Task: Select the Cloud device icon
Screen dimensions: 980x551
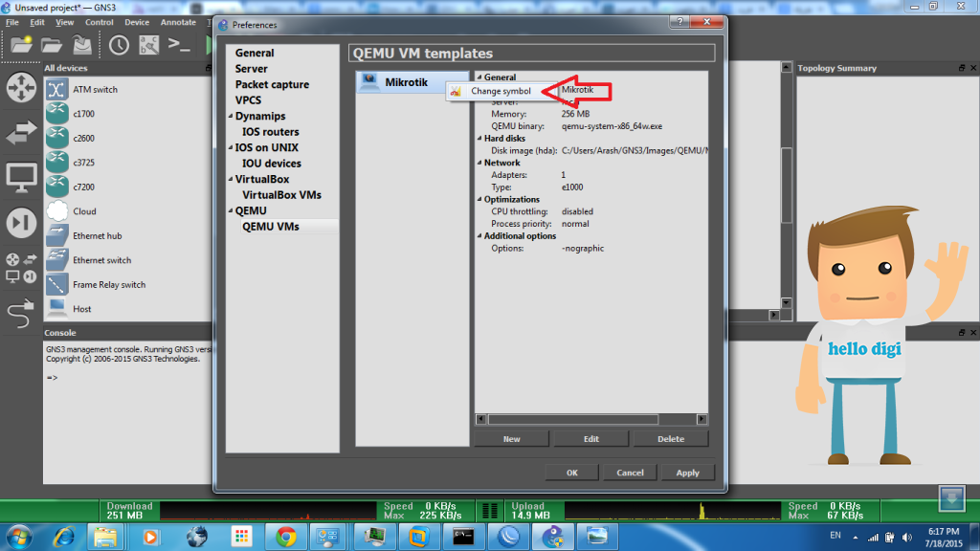Action: [x=56, y=211]
